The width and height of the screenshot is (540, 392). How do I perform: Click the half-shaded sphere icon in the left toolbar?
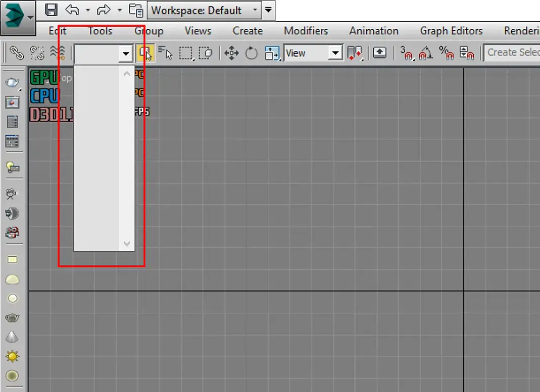(12, 213)
